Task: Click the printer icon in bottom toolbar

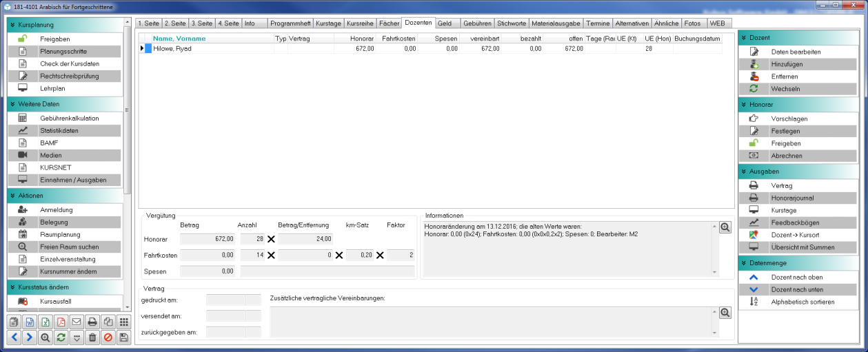Action: point(92,322)
